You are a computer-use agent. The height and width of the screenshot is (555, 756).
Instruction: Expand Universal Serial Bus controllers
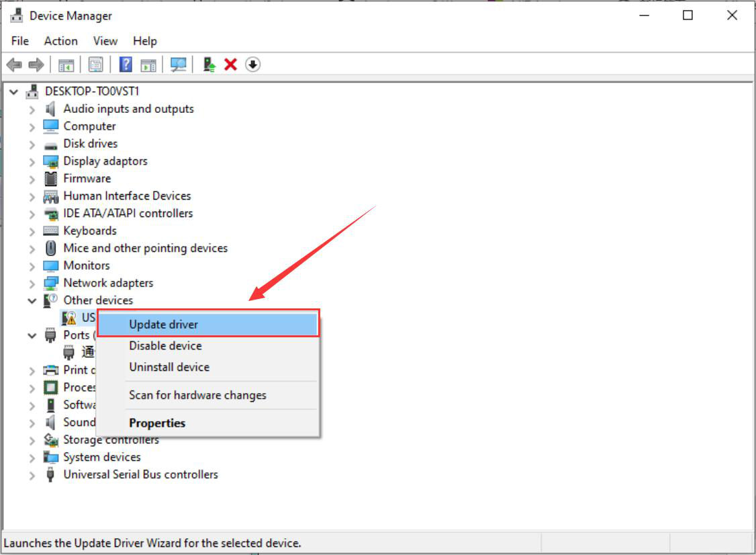32,475
